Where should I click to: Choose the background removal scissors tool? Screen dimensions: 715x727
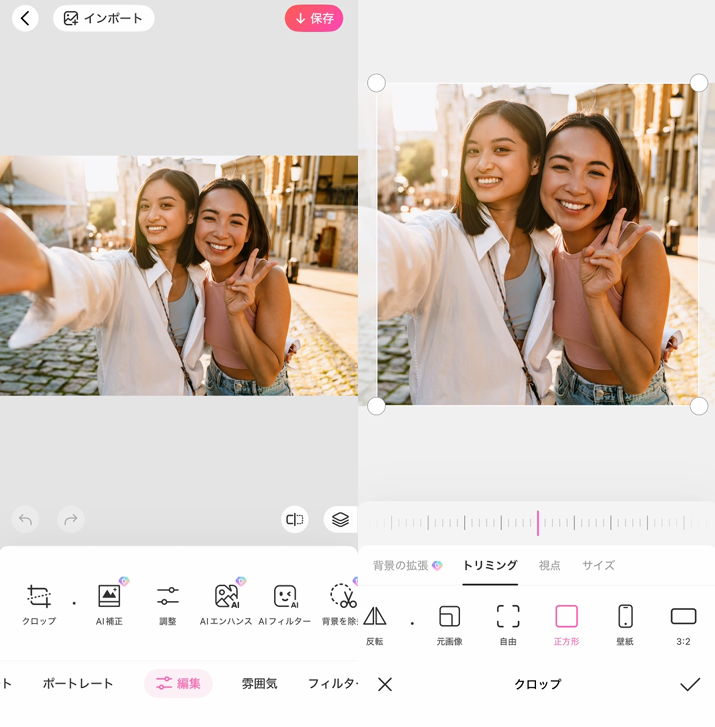click(x=341, y=605)
